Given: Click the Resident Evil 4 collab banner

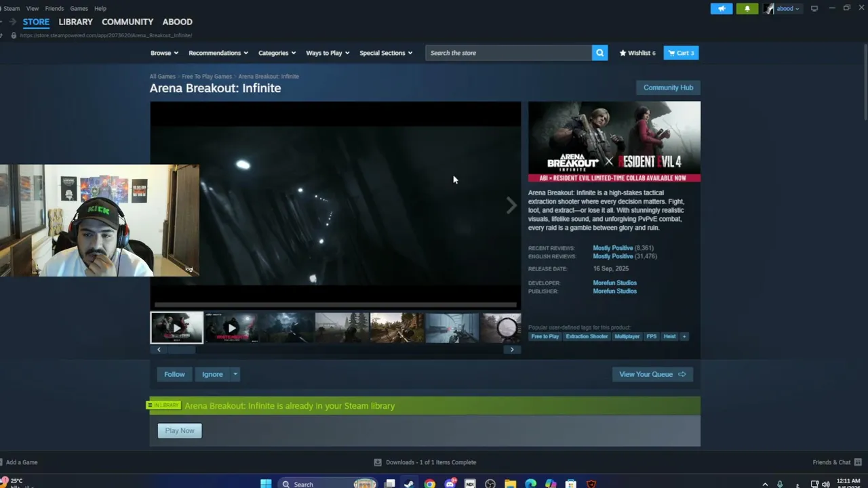Looking at the screenshot, I should (x=614, y=142).
